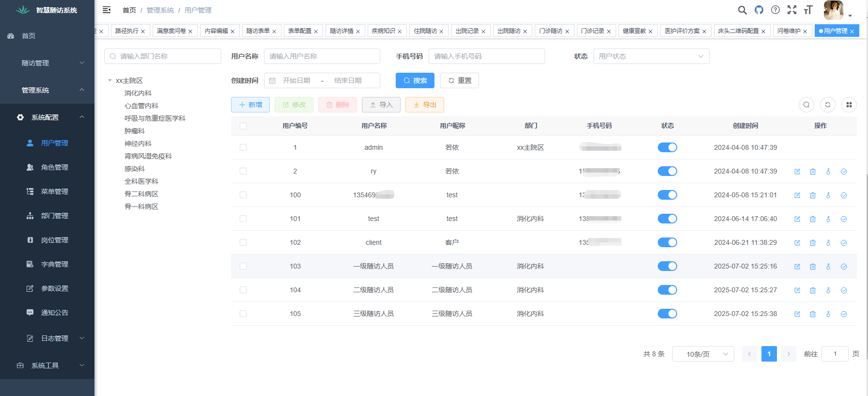
Task: Click the 搜索 search button
Action: click(x=415, y=80)
